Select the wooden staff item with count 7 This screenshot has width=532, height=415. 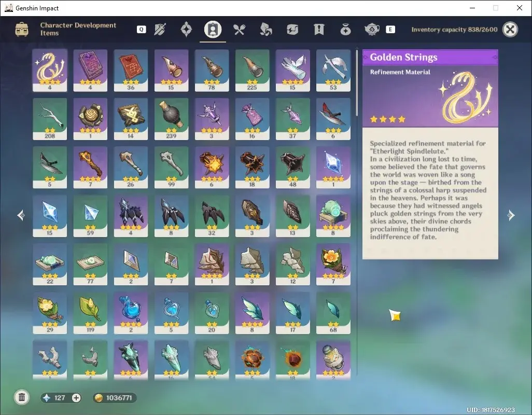90,167
